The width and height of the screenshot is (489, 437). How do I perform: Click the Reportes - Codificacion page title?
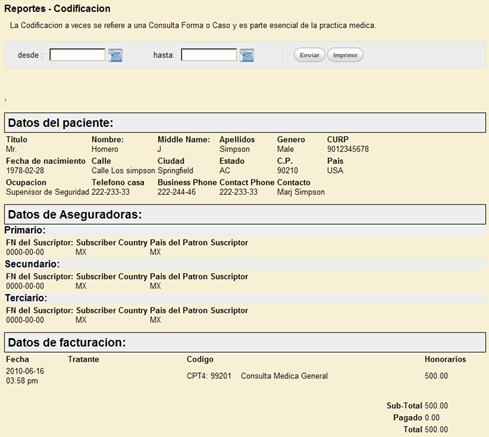click(57, 9)
